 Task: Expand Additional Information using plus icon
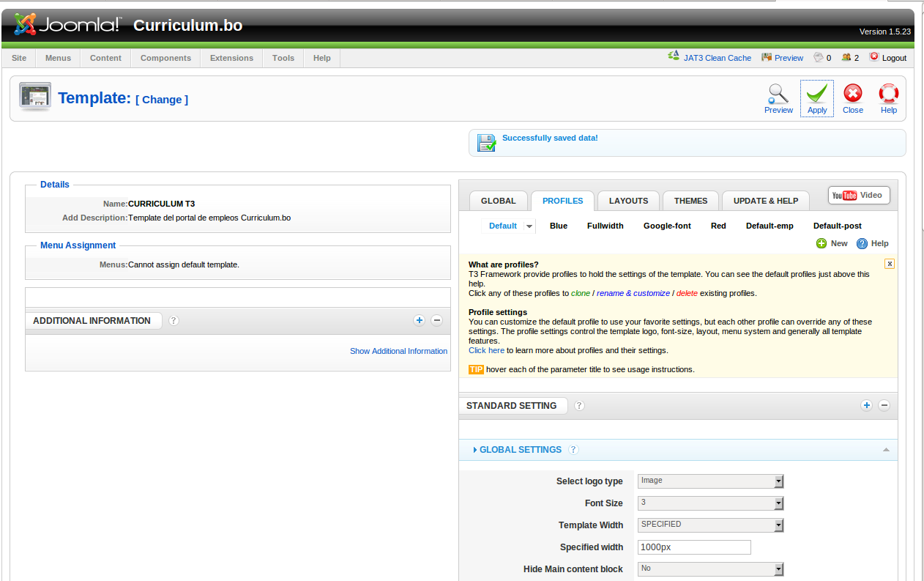point(419,320)
